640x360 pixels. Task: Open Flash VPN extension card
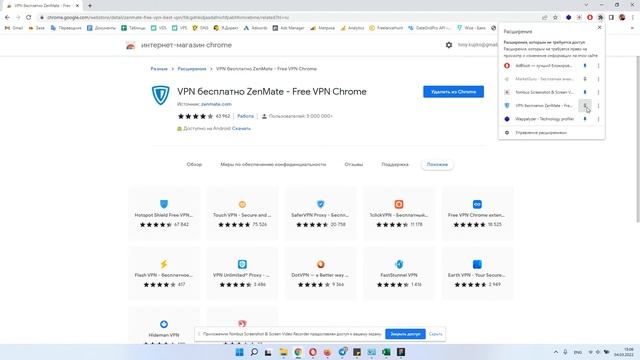(164, 273)
